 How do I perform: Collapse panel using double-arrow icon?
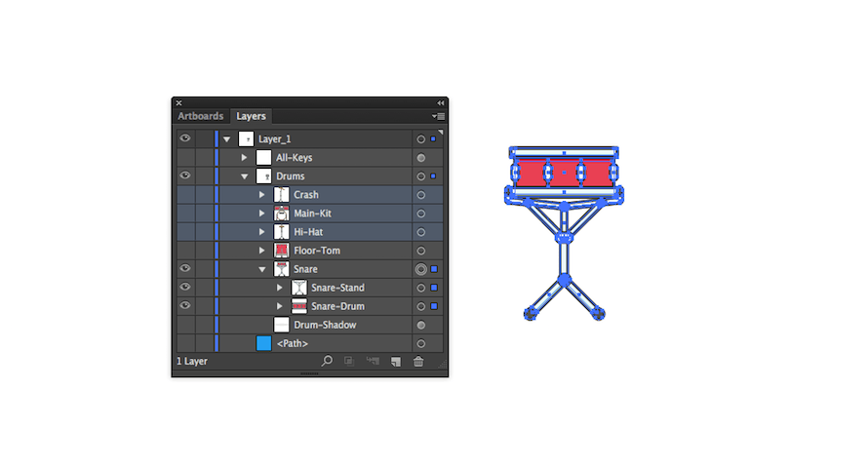pyautogui.click(x=441, y=103)
